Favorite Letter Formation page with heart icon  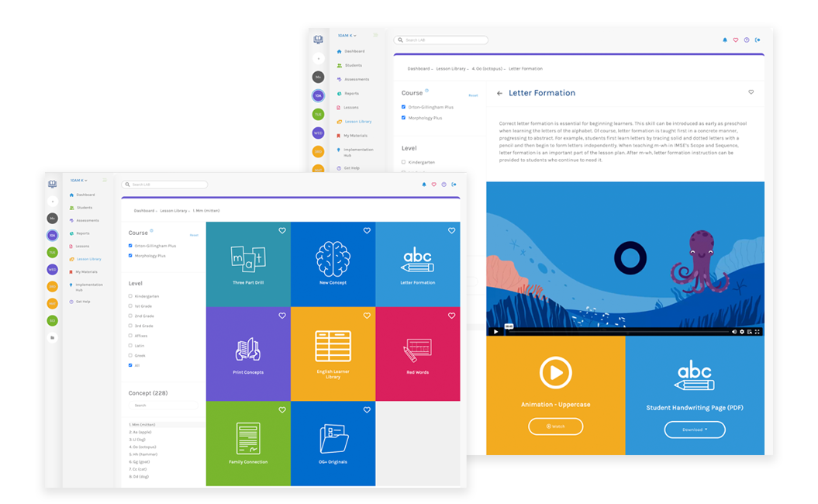click(751, 92)
